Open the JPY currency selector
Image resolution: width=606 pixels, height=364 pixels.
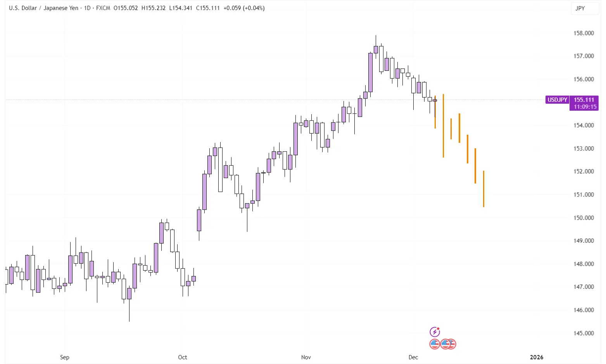[580, 8]
